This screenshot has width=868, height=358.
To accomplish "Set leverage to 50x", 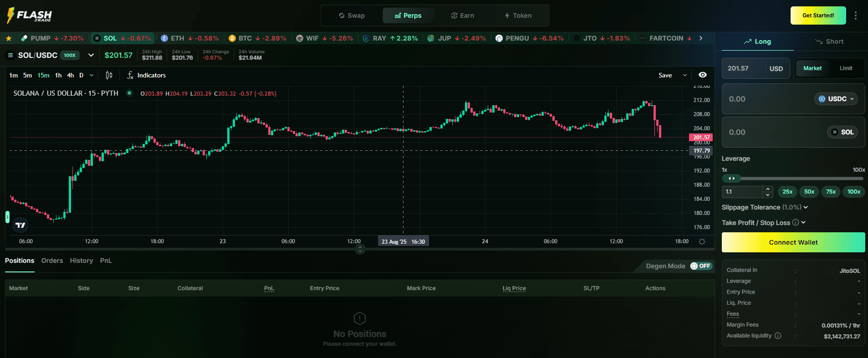I will tap(809, 192).
